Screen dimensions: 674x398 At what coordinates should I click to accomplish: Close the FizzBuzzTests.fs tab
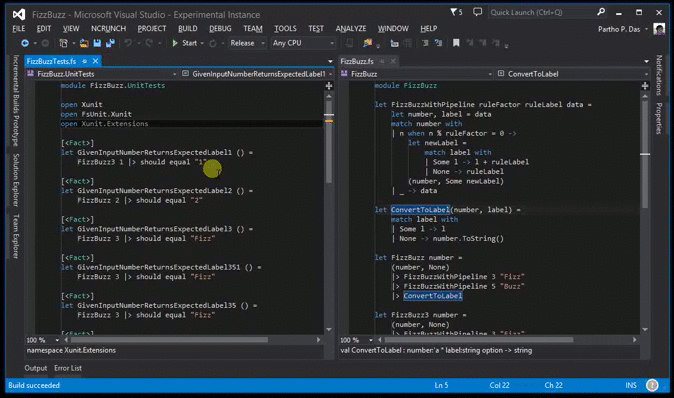coord(95,61)
